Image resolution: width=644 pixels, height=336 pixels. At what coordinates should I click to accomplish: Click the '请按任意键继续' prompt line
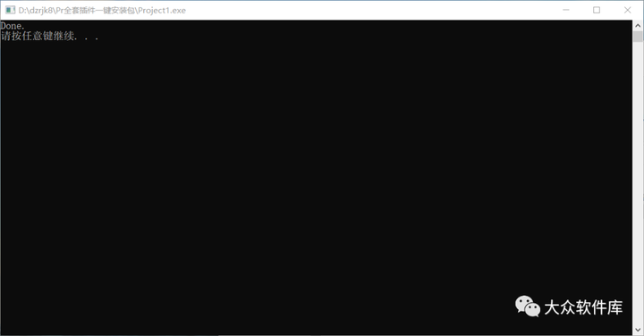click(x=50, y=36)
